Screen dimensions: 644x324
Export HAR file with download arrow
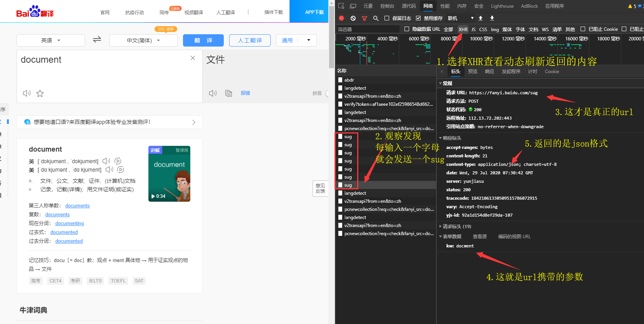(492, 18)
